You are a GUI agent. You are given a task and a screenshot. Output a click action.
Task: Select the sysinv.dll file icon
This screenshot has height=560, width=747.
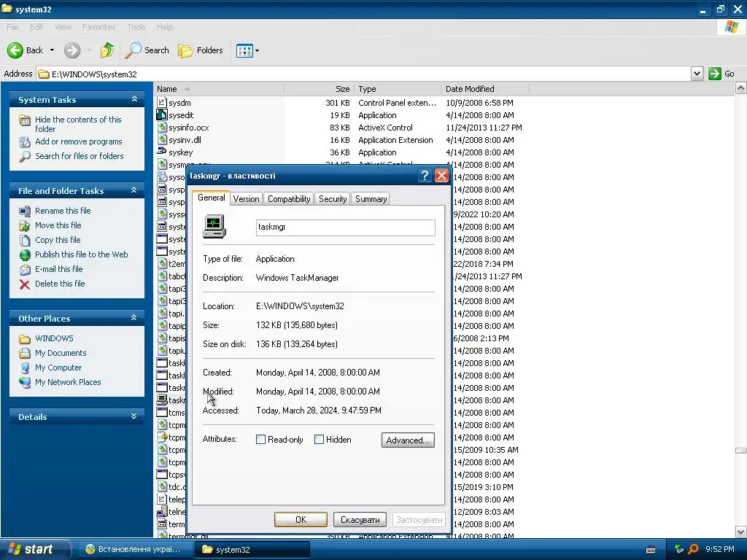[162, 139]
